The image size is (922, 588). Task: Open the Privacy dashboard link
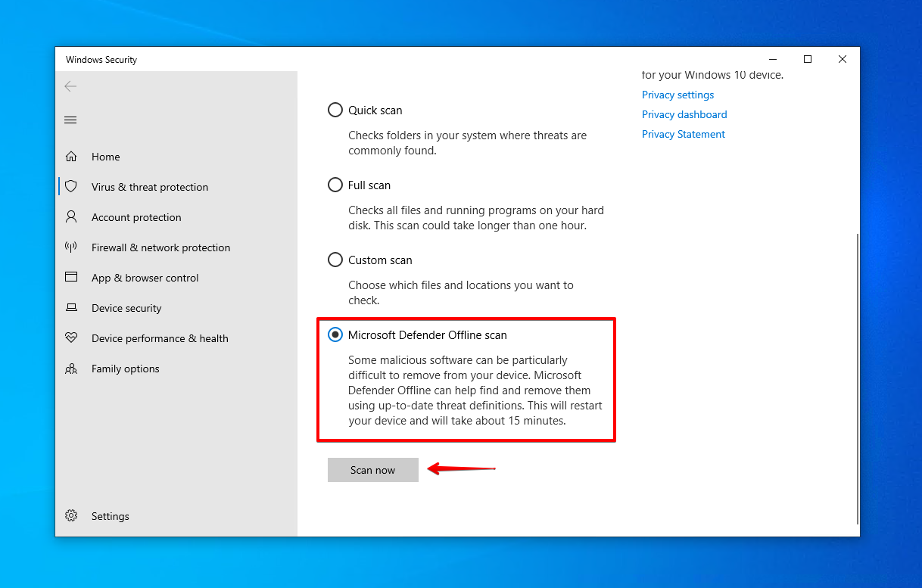(x=684, y=115)
